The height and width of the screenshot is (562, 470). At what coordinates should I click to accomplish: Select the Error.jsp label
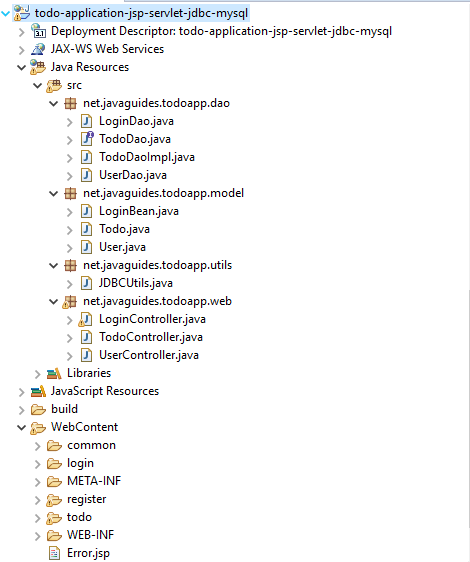click(88, 553)
